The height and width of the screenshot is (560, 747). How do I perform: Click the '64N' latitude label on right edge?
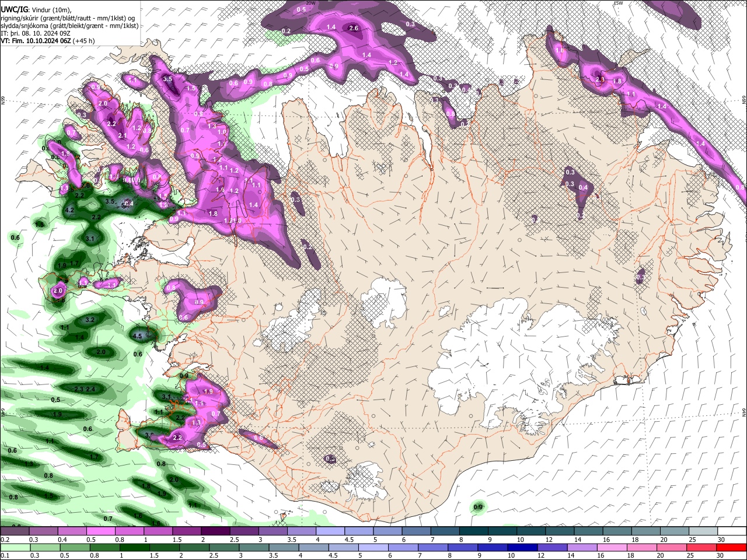pyautogui.click(x=744, y=411)
